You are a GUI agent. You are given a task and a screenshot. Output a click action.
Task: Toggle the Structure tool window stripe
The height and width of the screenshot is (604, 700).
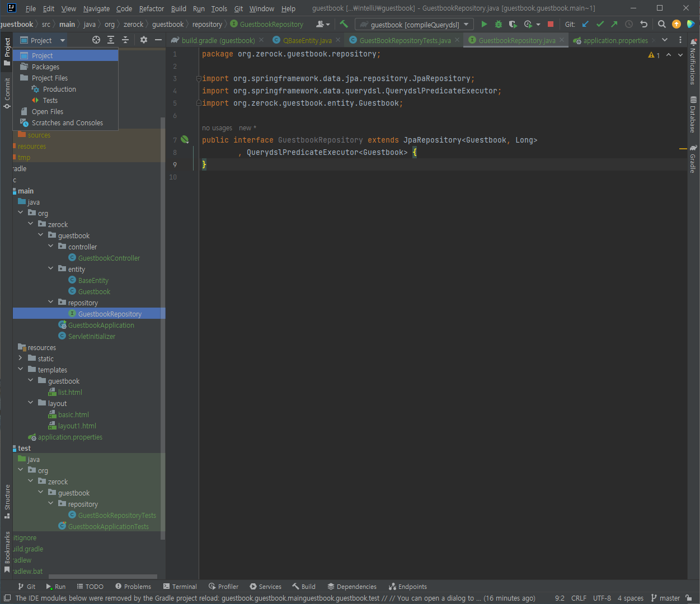(x=7, y=501)
